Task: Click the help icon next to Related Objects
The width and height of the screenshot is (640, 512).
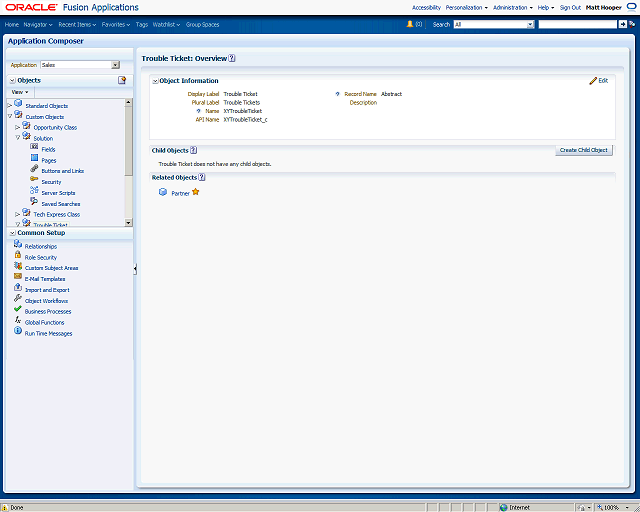Action: pos(202,177)
